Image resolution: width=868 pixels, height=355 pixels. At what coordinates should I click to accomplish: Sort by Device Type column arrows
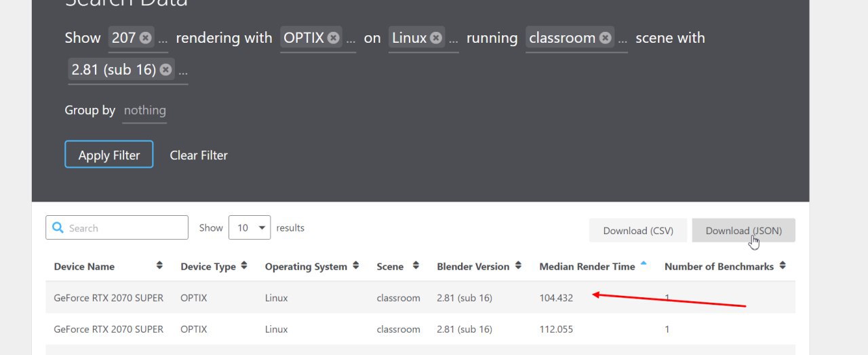click(x=243, y=265)
